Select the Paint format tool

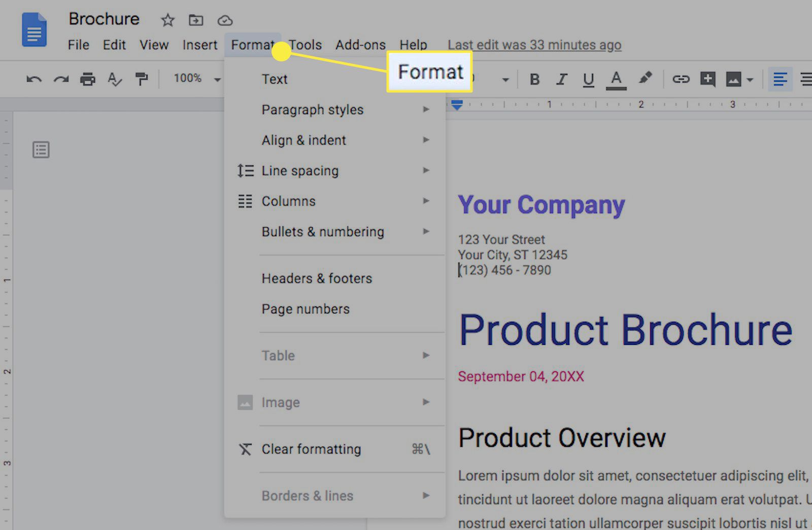[142, 79]
